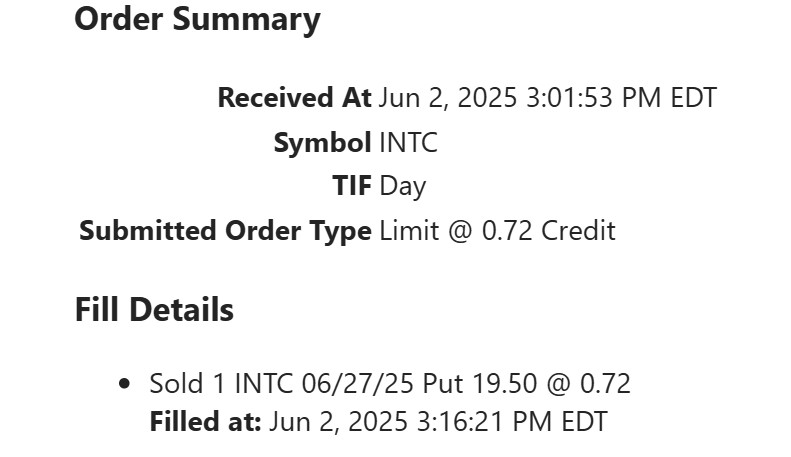Click the bullet point before the fill entry

point(124,384)
